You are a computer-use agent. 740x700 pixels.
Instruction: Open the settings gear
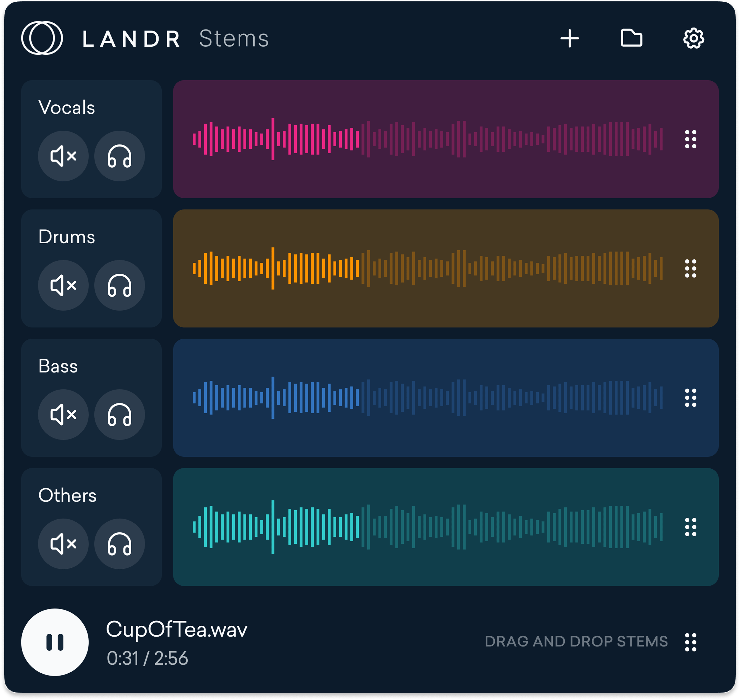click(693, 38)
